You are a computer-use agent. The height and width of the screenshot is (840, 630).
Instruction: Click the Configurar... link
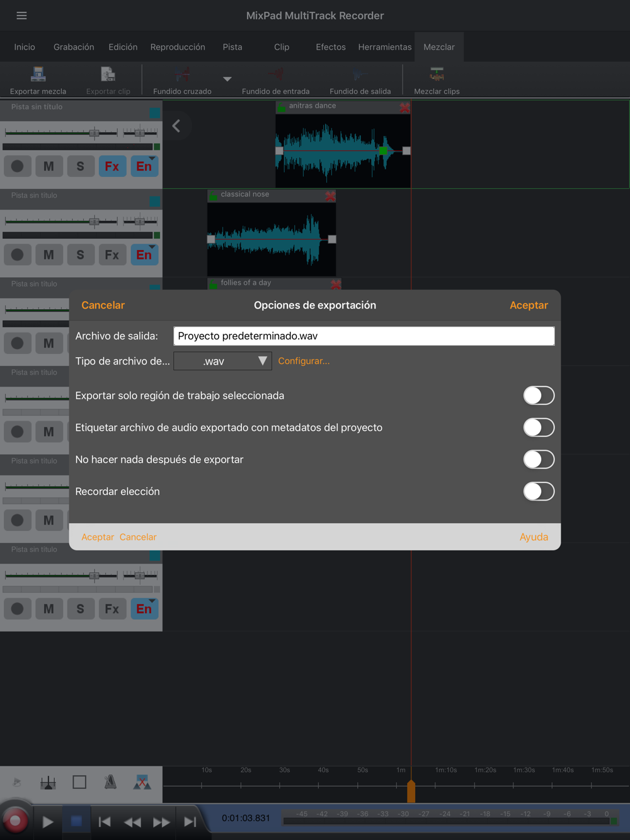(x=304, y=361)
